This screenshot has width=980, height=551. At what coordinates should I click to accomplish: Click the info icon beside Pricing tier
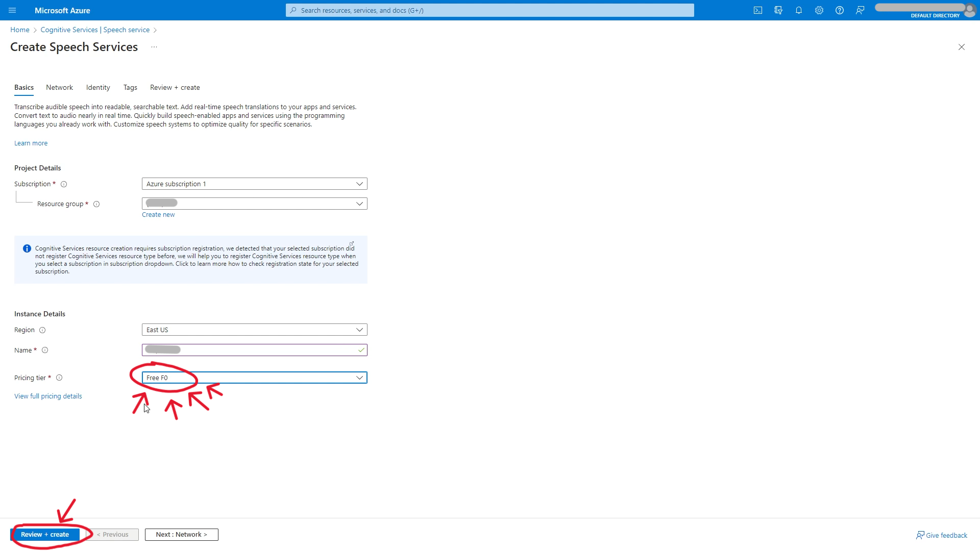(59, 378)
